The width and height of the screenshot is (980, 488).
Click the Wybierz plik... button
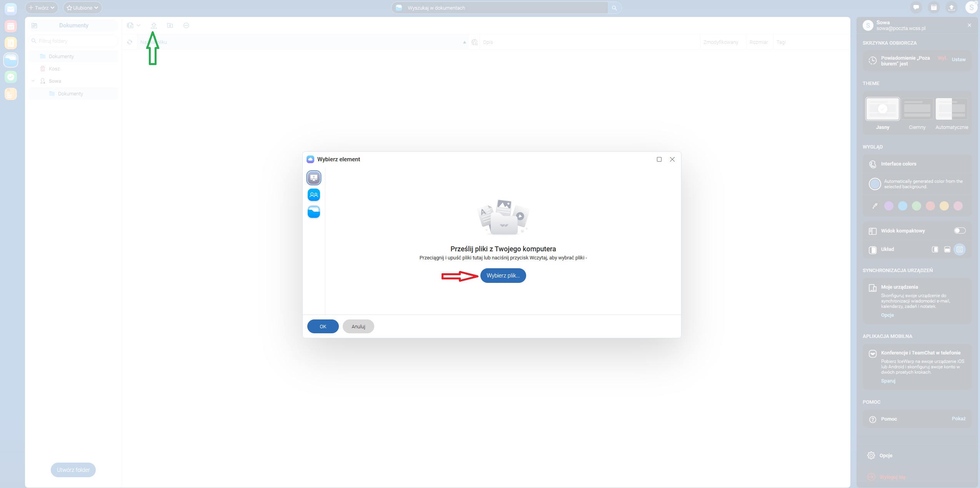503,276
